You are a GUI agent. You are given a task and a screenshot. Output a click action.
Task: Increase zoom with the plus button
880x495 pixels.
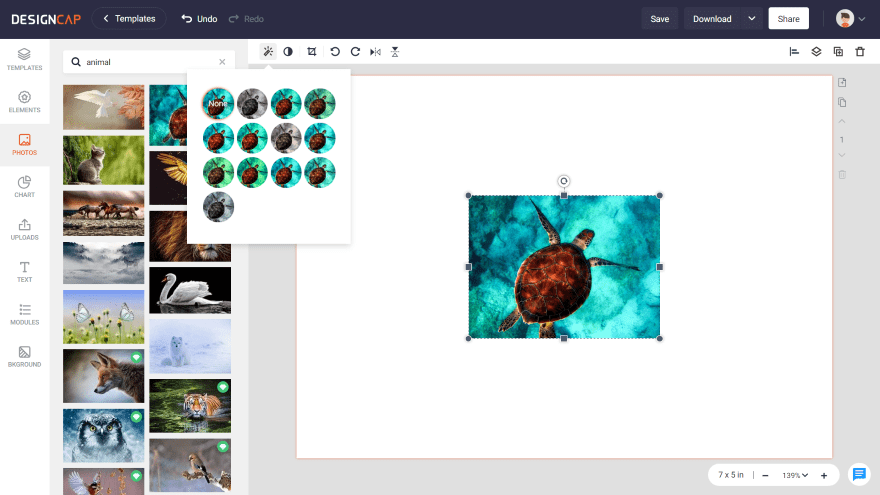tap(824, 475)
